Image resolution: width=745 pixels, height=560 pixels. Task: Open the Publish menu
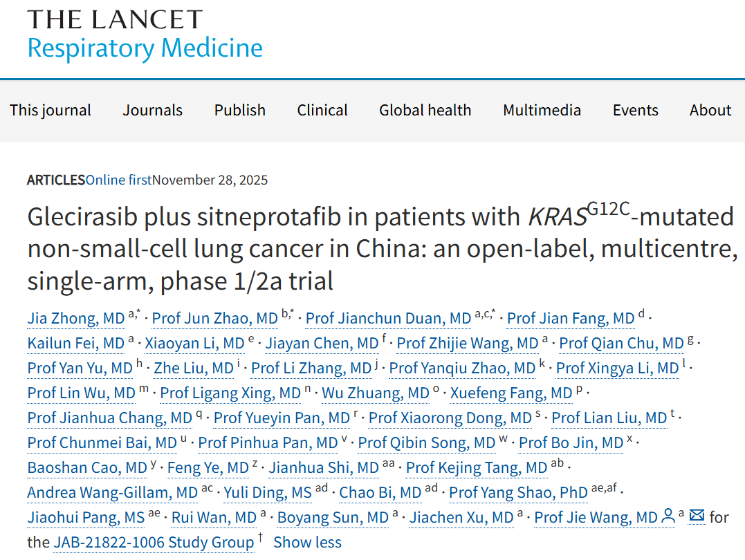point(240,110)
